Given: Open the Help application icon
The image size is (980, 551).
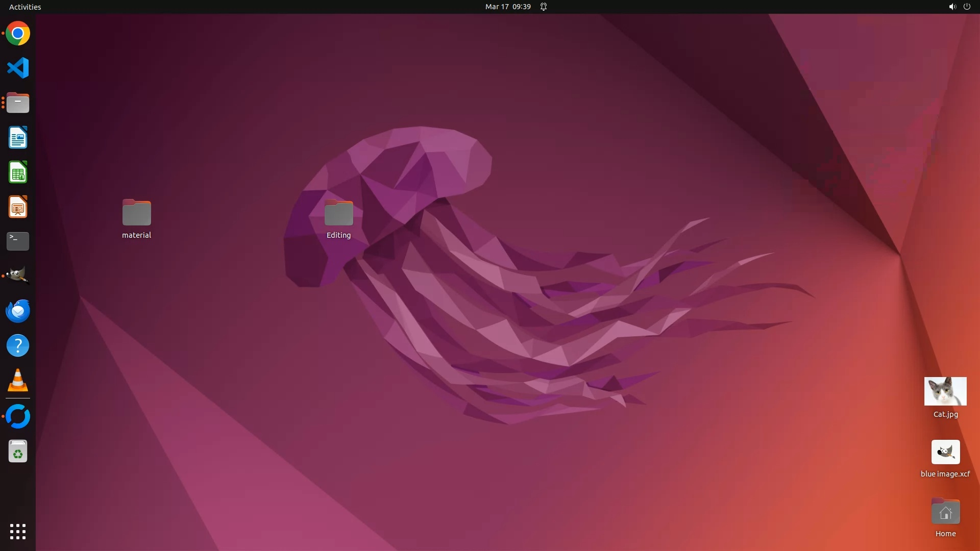Looking at the screenshot, I should coord(18,345).
